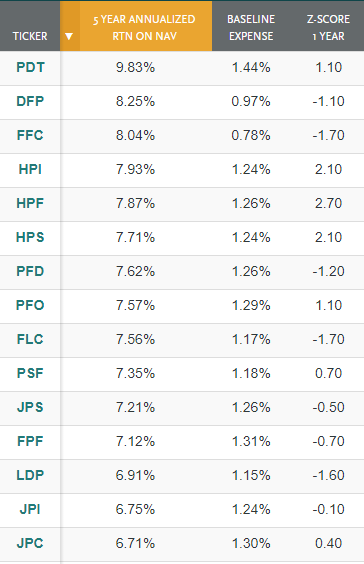Sort by Baseline Expense column
364x564 pixels.
pyautogui.click(x=251, y=28)
